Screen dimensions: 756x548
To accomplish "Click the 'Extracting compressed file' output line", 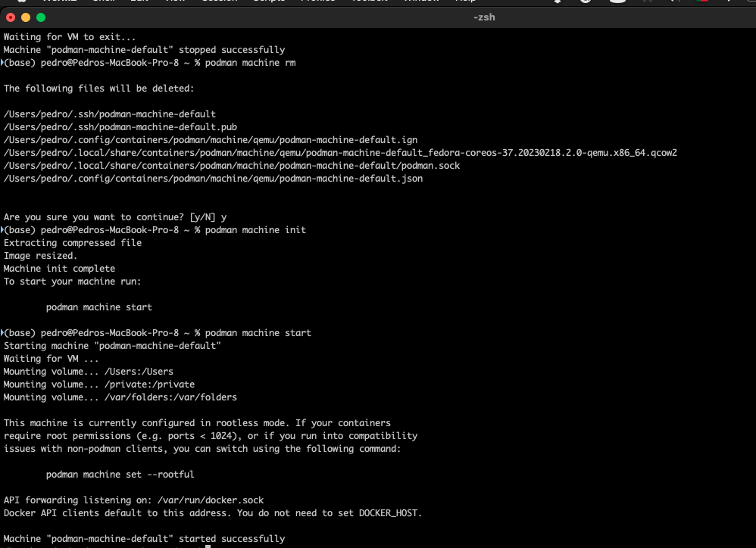I will (x=72, y=243).
